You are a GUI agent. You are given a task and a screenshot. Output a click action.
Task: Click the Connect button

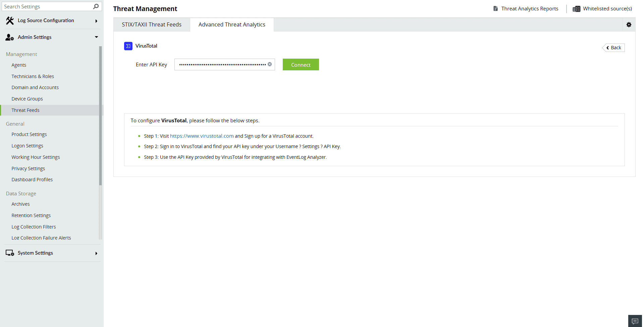301,65
